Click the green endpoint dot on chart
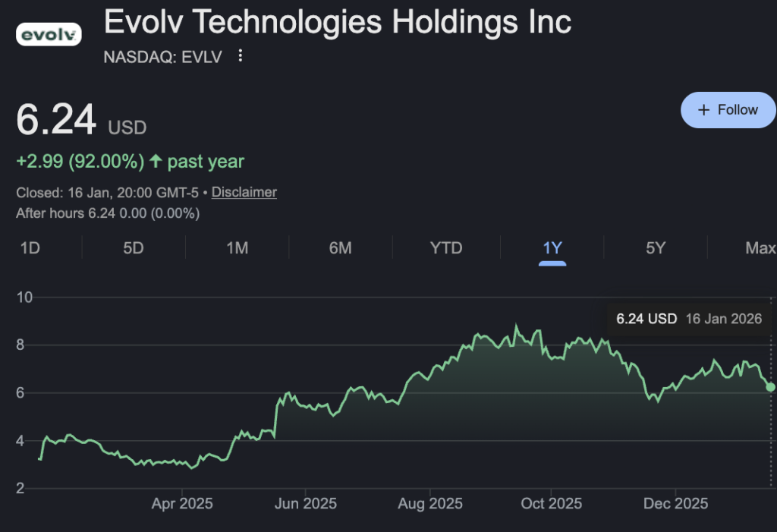This screenshot has width=777, height=532. [771, 387]
